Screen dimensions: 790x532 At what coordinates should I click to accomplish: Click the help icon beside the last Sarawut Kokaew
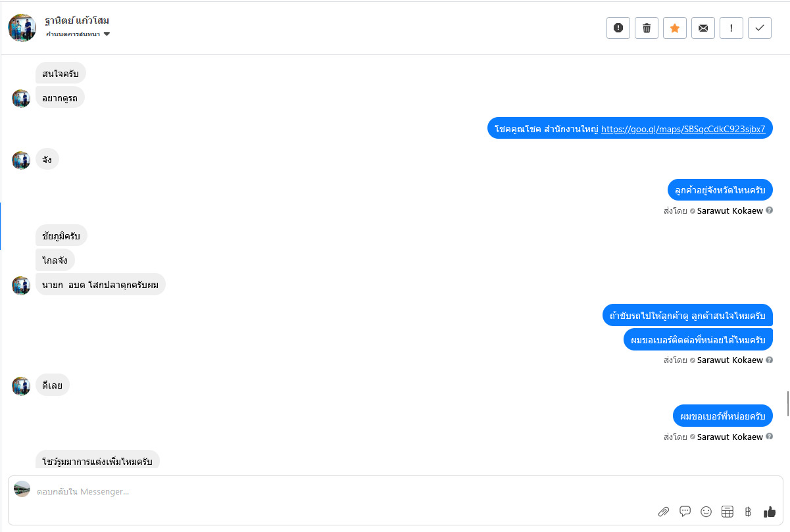click(769, 437)
